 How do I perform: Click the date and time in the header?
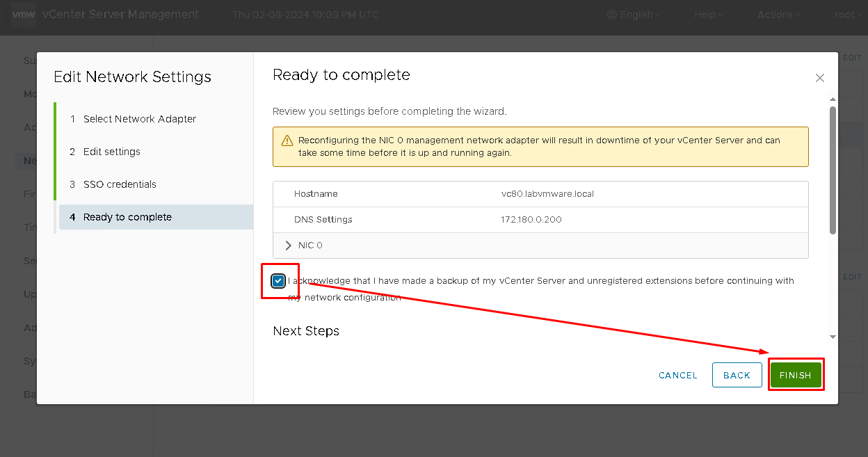[x=306, y=15]
